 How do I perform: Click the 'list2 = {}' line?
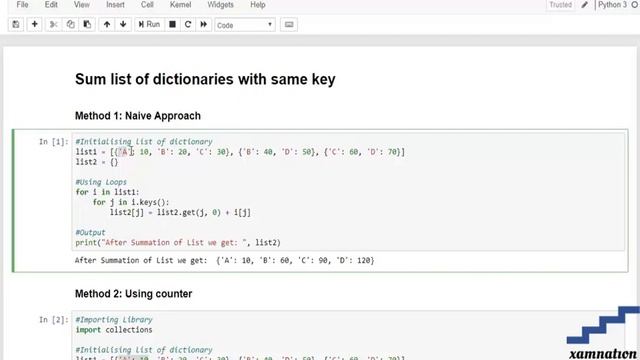coord(97,162)
